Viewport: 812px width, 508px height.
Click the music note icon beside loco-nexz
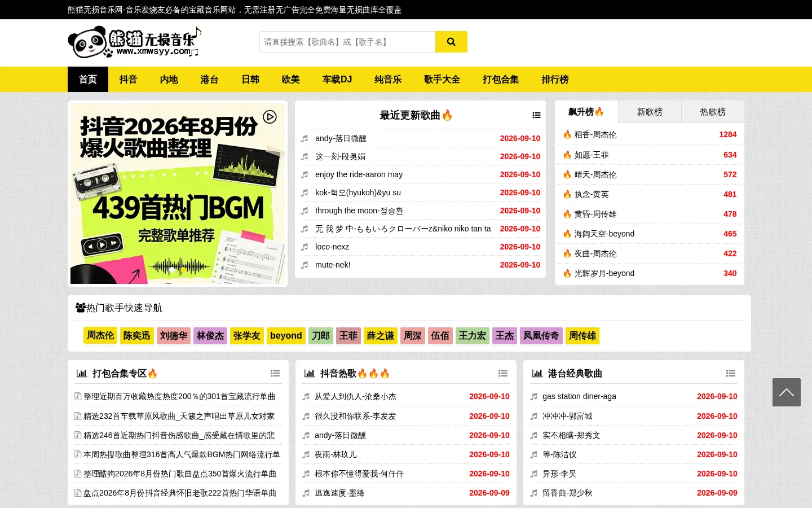(304, 247)
